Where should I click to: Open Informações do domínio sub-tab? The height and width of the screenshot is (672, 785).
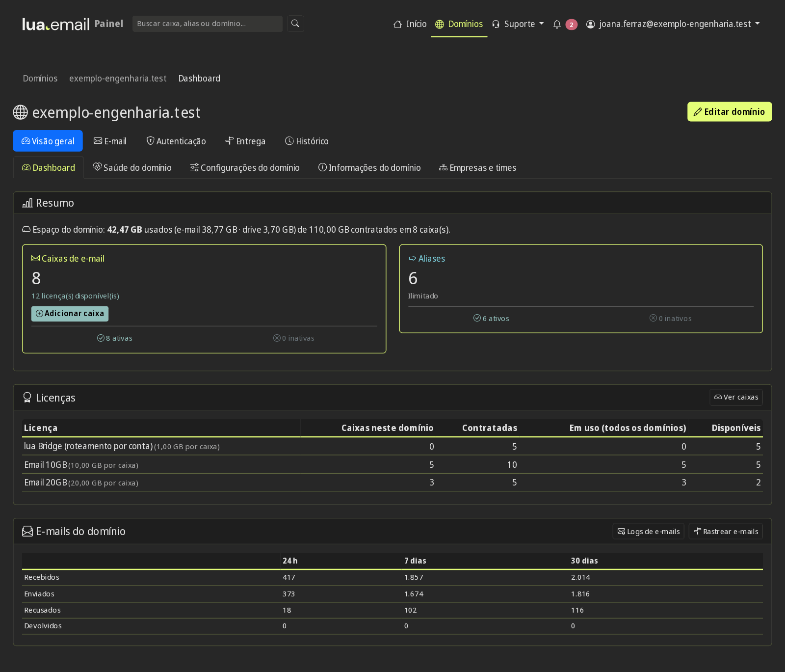click(x=369, y=168)
